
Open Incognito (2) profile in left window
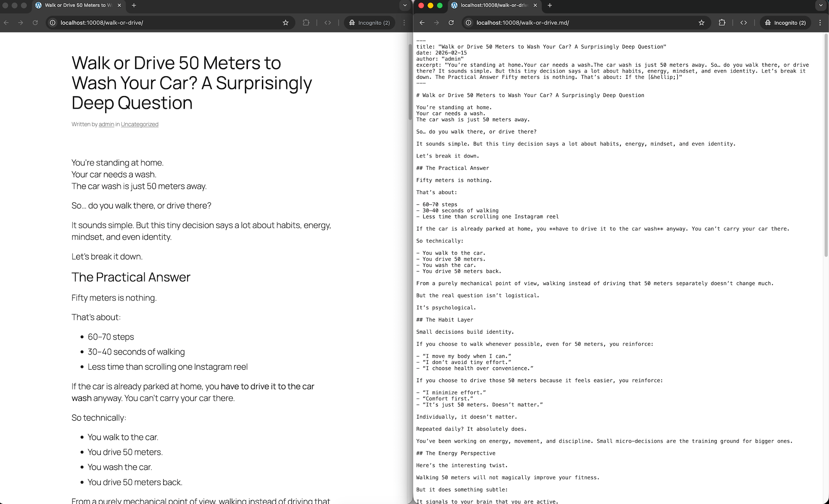coord(369,23)
